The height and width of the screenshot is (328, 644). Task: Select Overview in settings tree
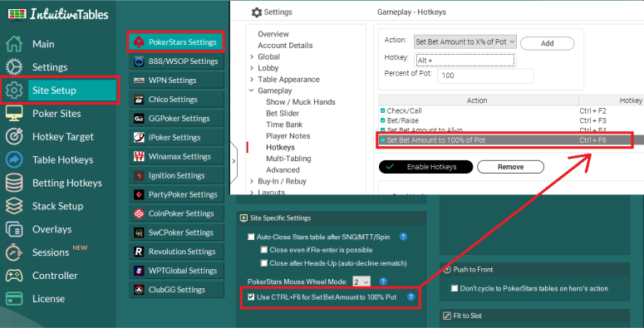[273, 34]
